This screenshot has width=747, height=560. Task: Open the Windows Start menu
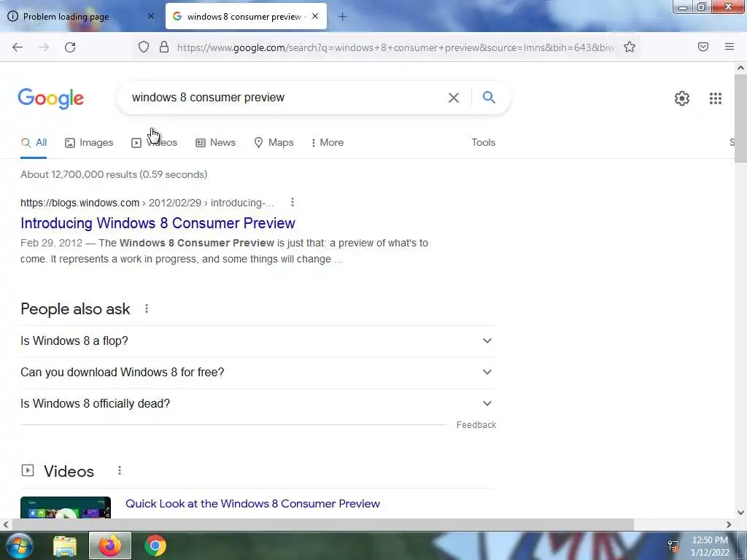pos(20,545)
